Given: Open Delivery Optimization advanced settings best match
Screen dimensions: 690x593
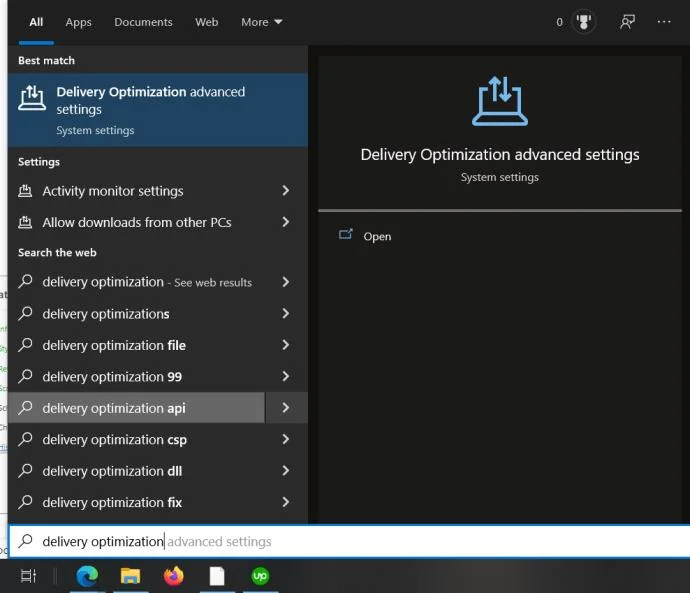Looking at the screenshot, I should 158,110.
